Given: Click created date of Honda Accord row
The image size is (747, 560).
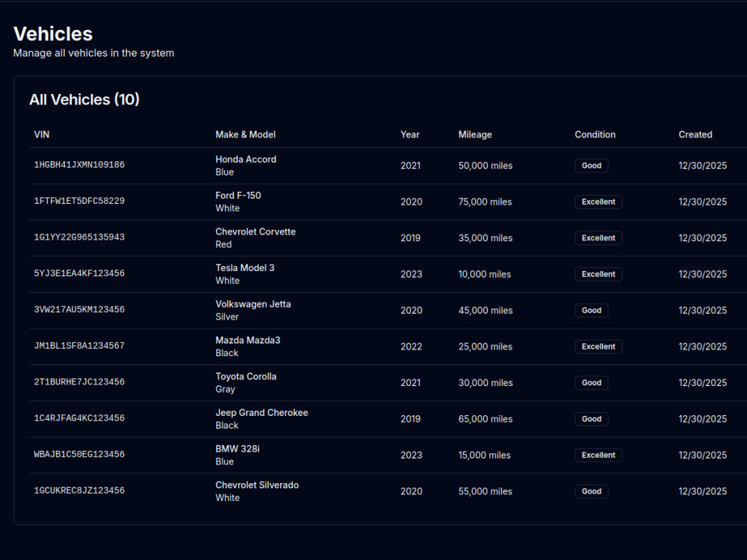Looking at the screenshot, I should pyautogui.click(x=703, y=166).
